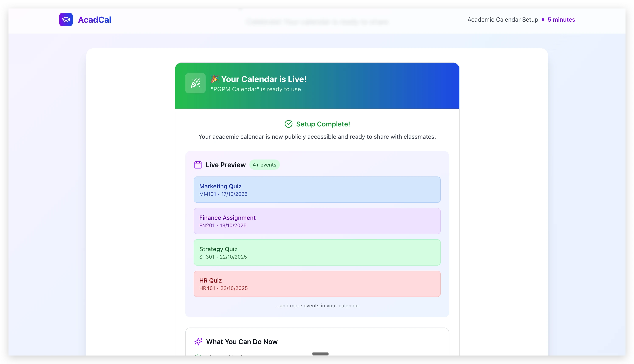
Task: Click the 5 minutes duration label
Action: (561, 20)
